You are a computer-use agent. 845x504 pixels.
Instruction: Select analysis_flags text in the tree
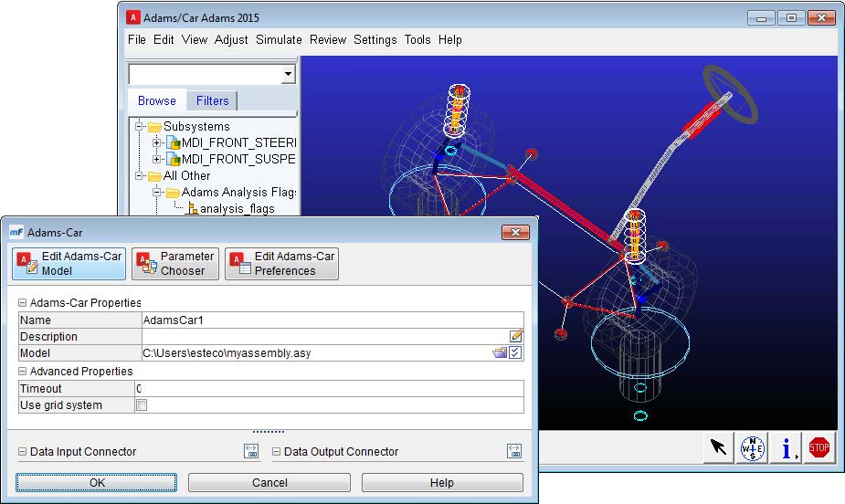click(238, 208)
